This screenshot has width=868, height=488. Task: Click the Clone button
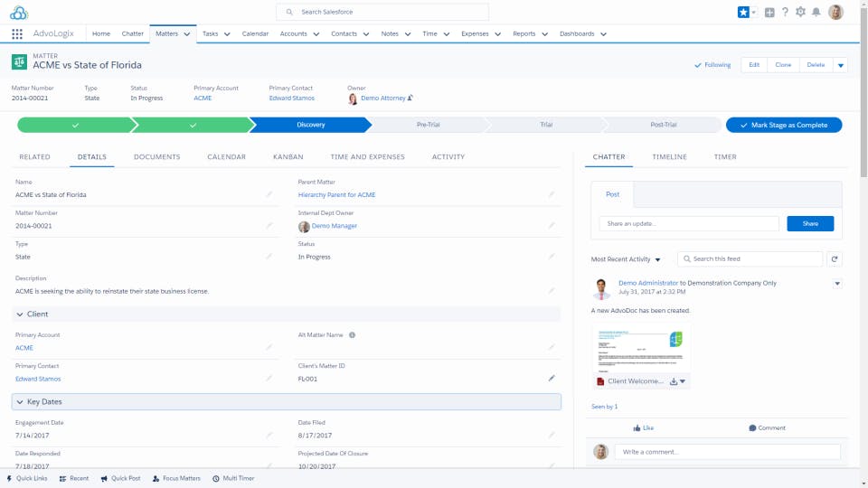click(783, 65)
